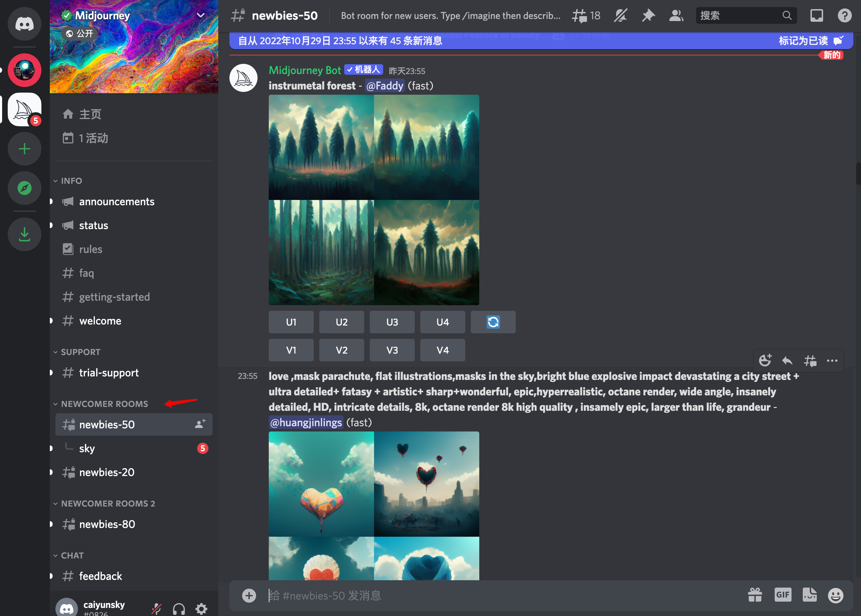Open the Midjourney server dropdown menu
Screen dimensions: 861x616
tap(201, 15)
